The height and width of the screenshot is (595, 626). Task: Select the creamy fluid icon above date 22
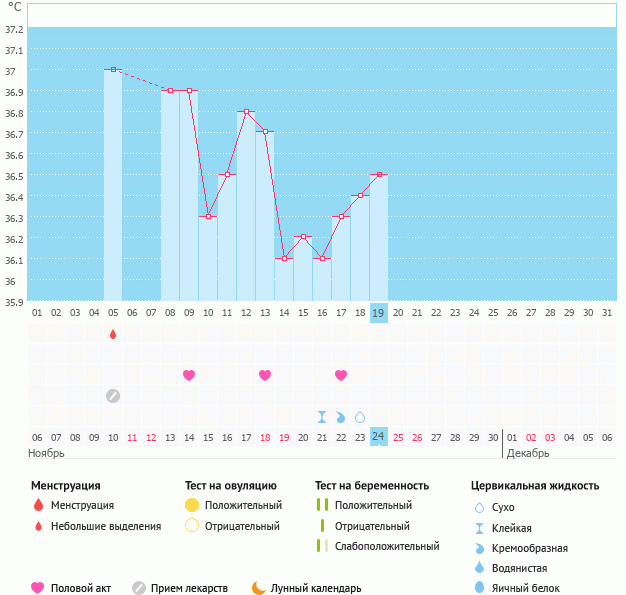[x=341, y=416]
